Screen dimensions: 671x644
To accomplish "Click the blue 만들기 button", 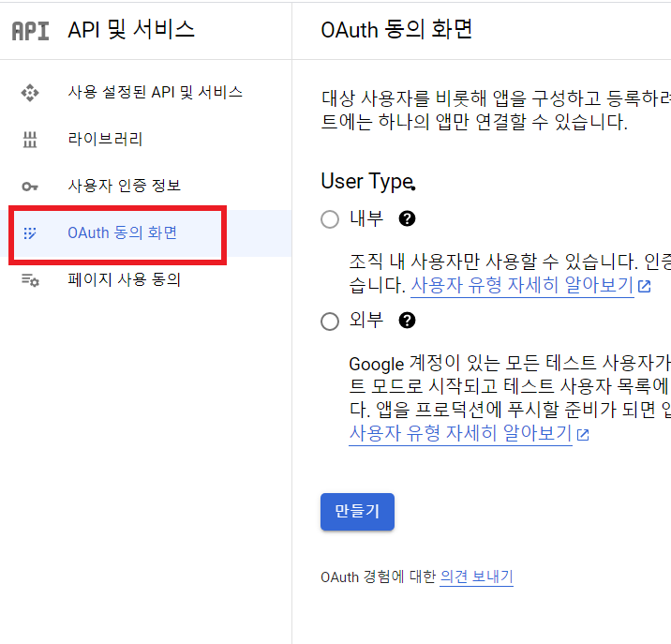I will click(357, 512).
